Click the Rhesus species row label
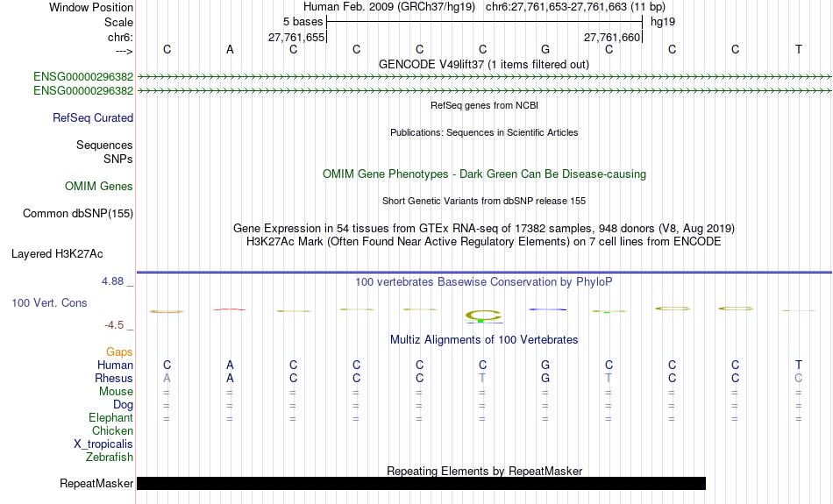833x504 pixels. 114,378
